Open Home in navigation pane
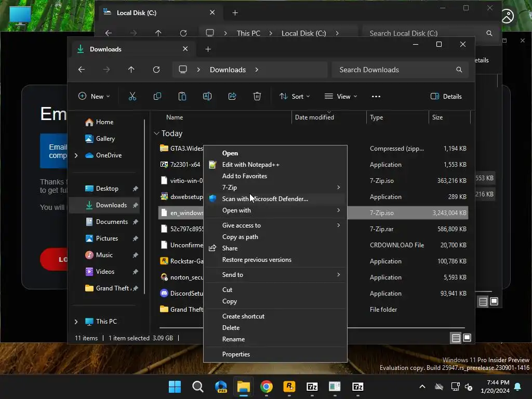 pos(104,122)
